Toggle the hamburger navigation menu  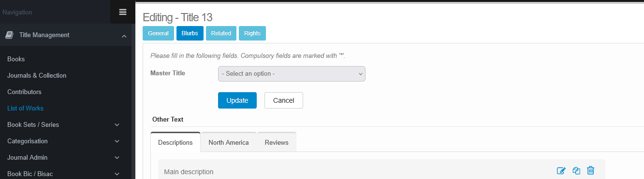(123, 12)
